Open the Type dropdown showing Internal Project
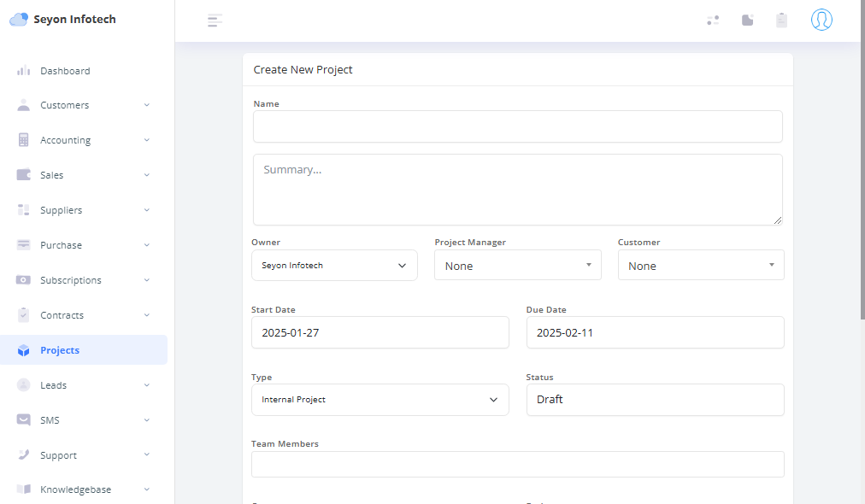Image resolution: width=865 pixels, height=504 pixels. point(380,400)
